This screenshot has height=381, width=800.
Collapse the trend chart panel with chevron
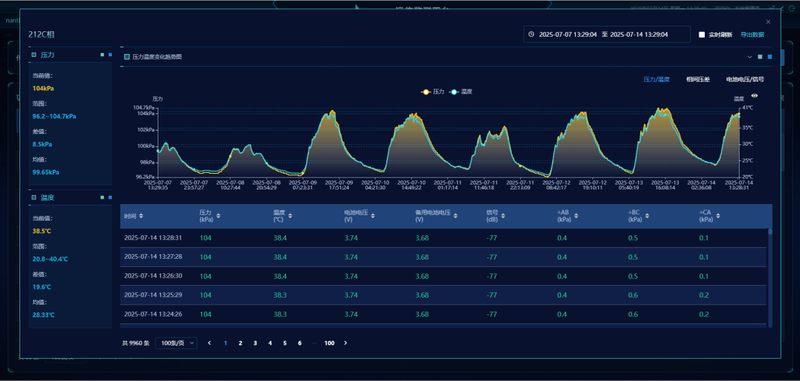[x=749, y=57]
